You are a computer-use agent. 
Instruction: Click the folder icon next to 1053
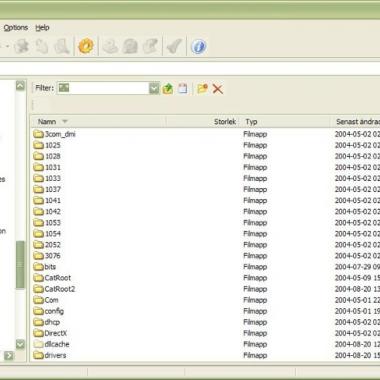point(39,222)
